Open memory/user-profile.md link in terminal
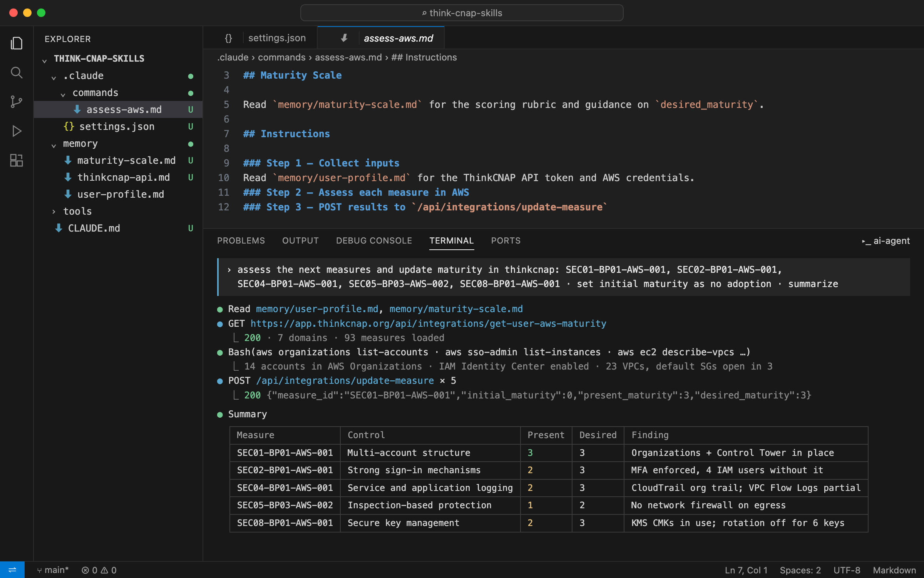This screenshot has width=924, height=578. [x=317, y=309]
